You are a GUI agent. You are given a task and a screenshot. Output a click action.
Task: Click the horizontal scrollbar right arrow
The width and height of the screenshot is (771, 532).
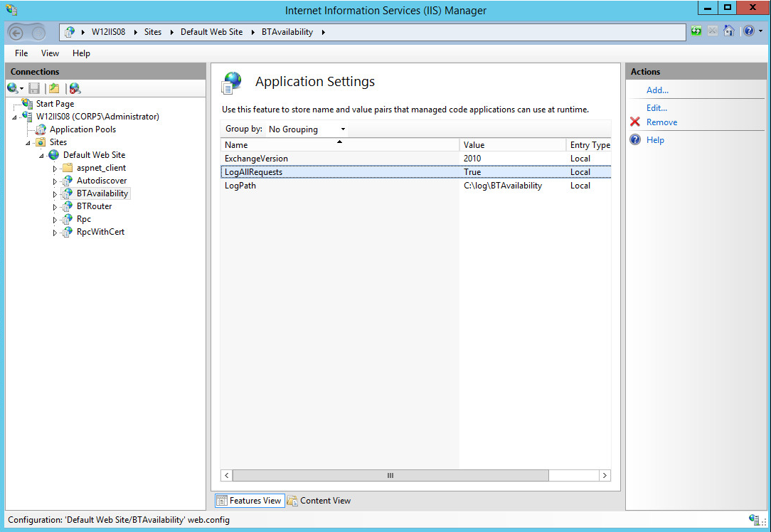605,475
